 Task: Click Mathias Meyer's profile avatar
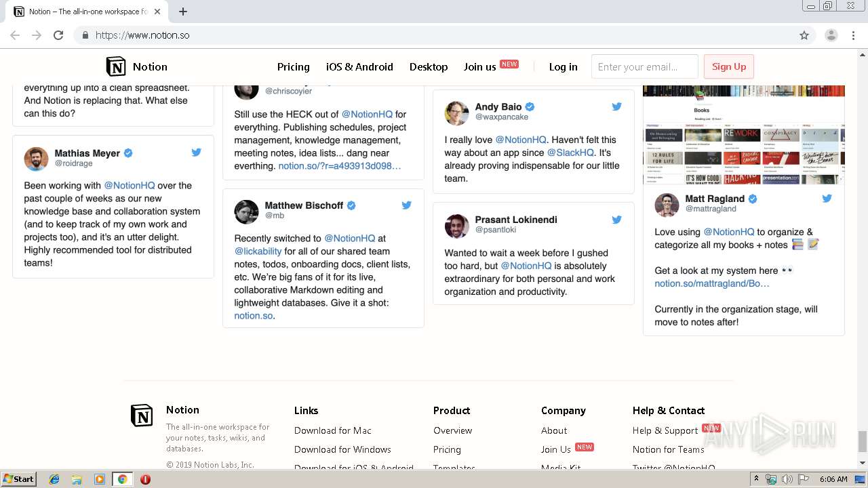point(36,159)
